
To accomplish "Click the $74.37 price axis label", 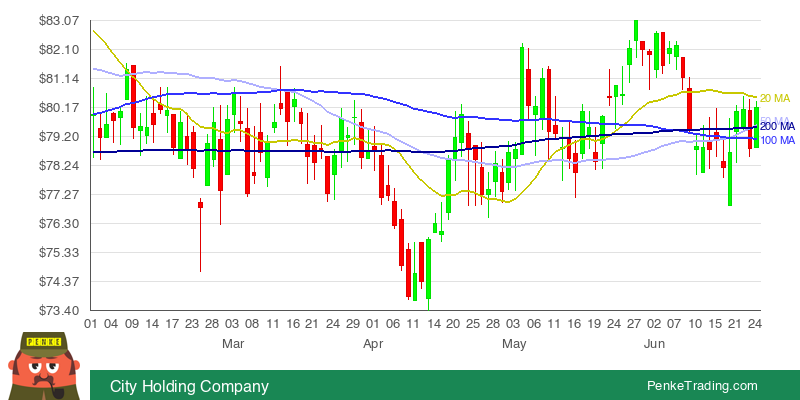I will 59,282.
